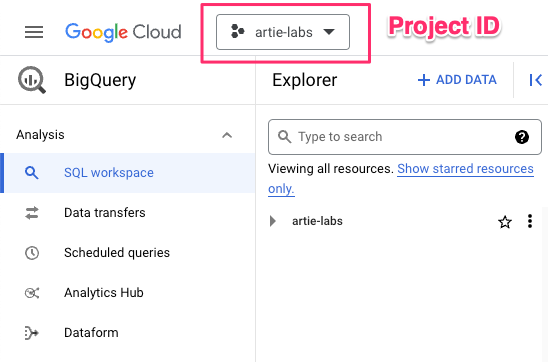Expand the artie-labs project tree node
Screen dimensions: 548x362
point(273,221)
